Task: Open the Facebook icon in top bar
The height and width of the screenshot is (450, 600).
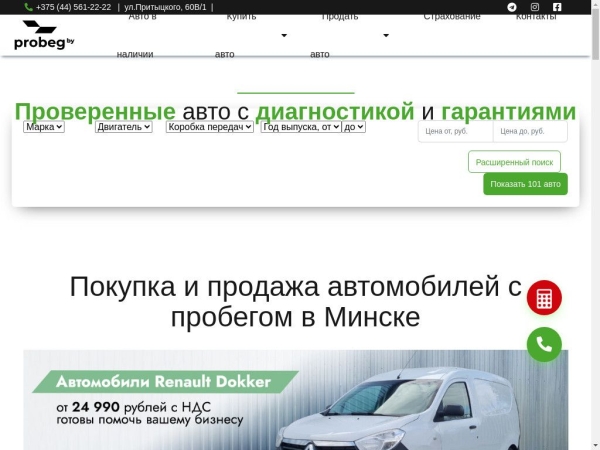Action: (x=557, y=7)
